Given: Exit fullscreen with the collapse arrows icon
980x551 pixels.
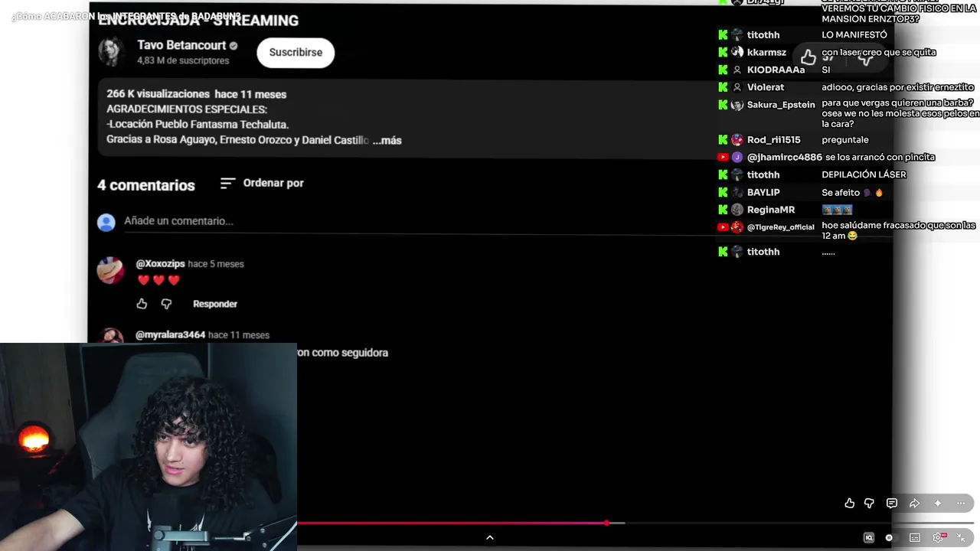Looking at the screenshot, I should pos(961,537).
